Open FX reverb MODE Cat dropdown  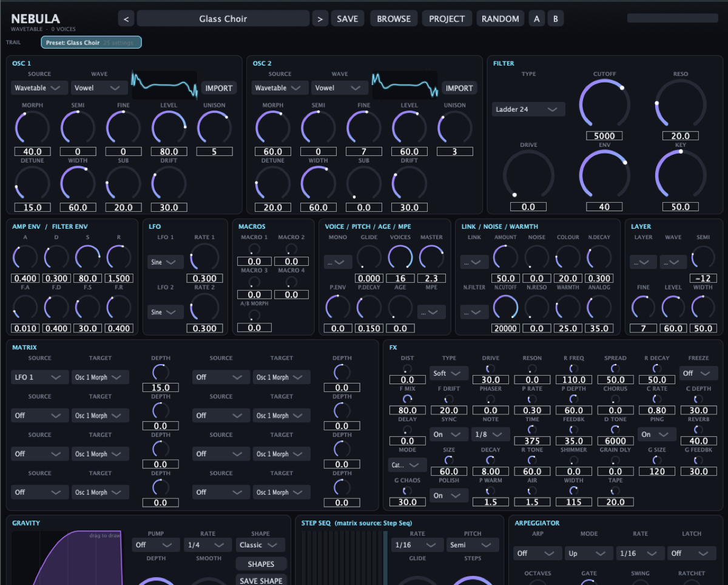tap(407, 465)
